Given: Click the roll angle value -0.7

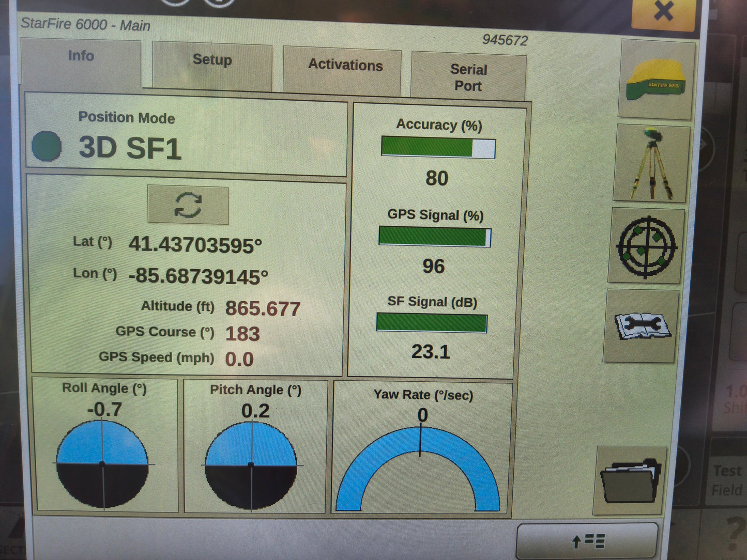Looking at the screenshot, I should (104, 409).
